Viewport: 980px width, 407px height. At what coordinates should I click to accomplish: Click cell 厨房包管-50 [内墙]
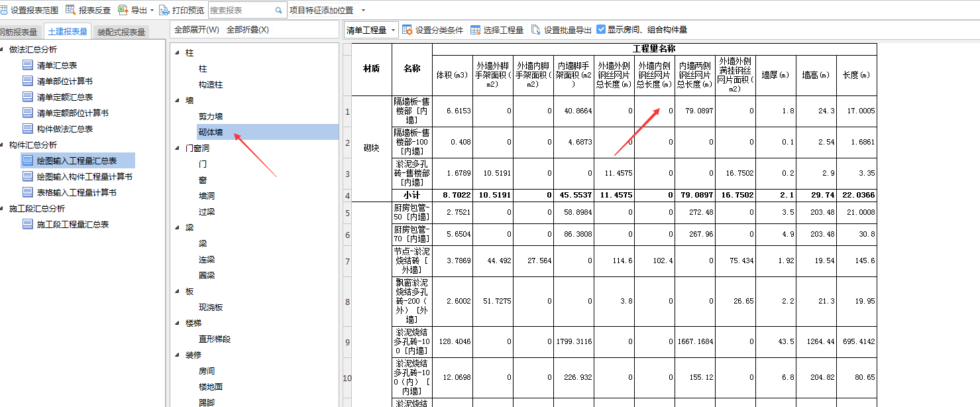click(x=411, y=213)
